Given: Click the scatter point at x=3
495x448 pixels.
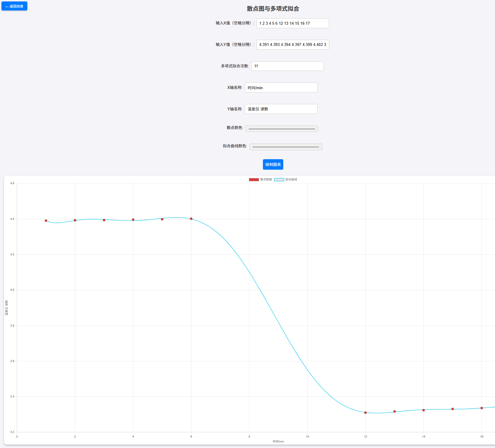Looking at the screenshot, I should tap(104, 220).
